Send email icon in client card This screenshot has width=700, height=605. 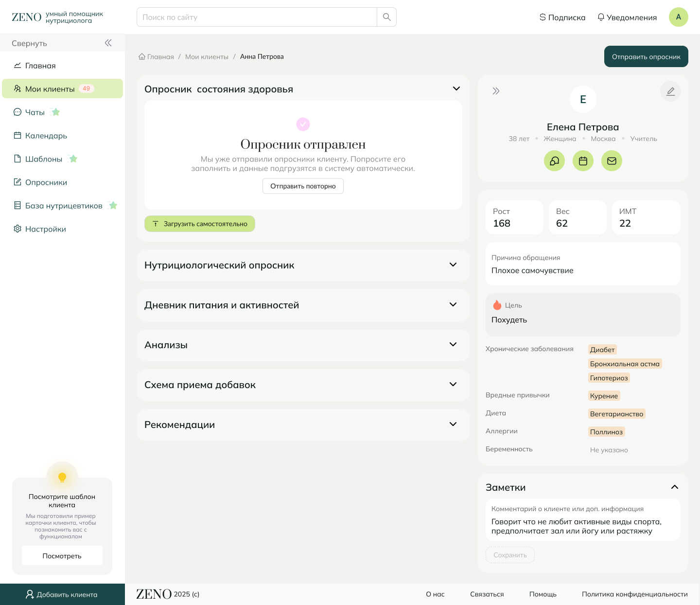[x=612, y=161]
